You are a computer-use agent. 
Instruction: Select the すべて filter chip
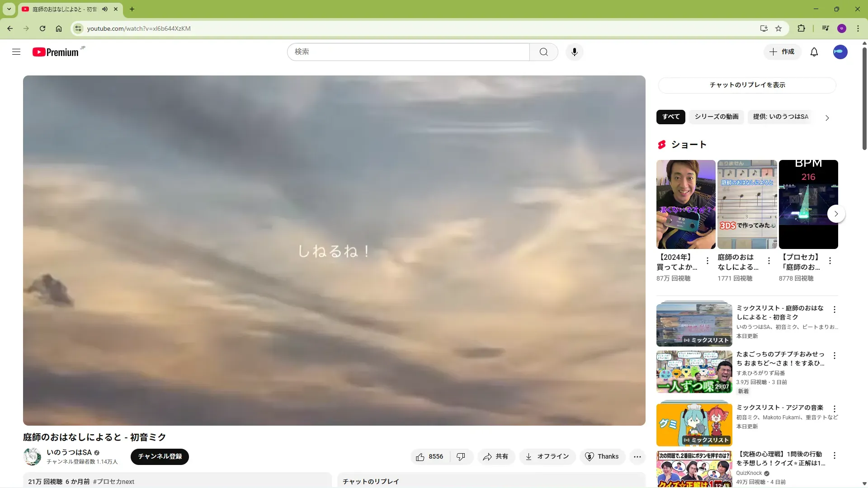coord(670,117)
